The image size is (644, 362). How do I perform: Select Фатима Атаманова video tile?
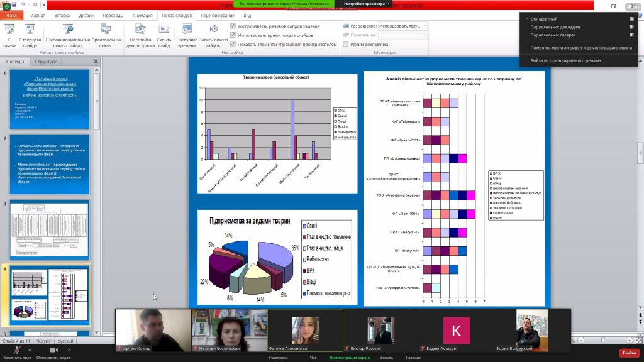[x=305, y=331]
